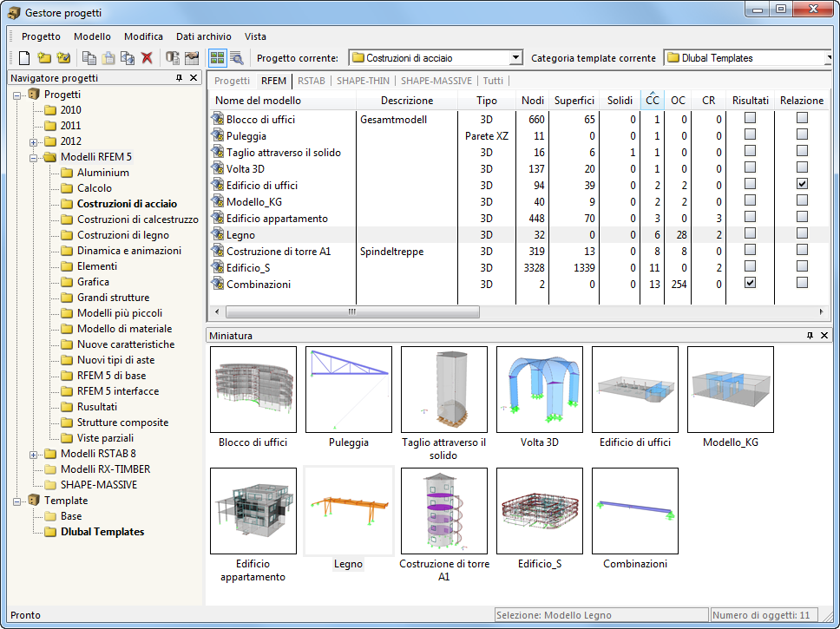The width and height of the screenshot is (840, 629).
Task: Click the left scroll arrow of model table
Action: (x=217, y=311)
